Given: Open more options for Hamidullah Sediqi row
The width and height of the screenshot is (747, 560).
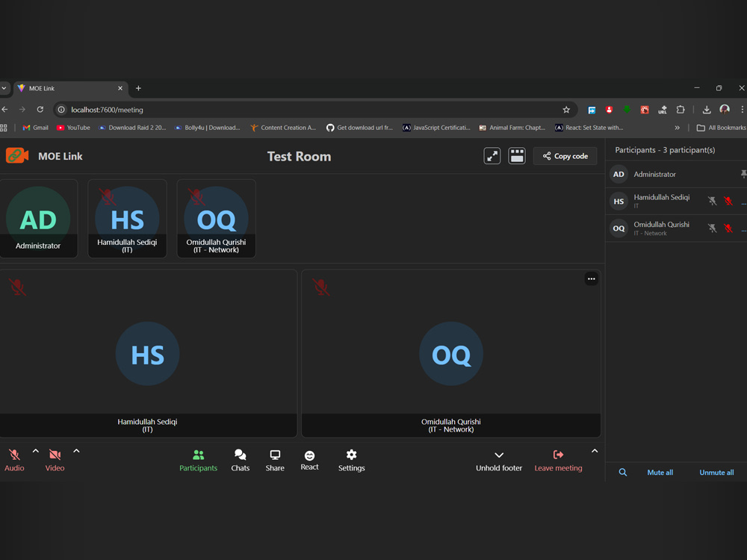Looking at the screenshot, I should [744, 203].
